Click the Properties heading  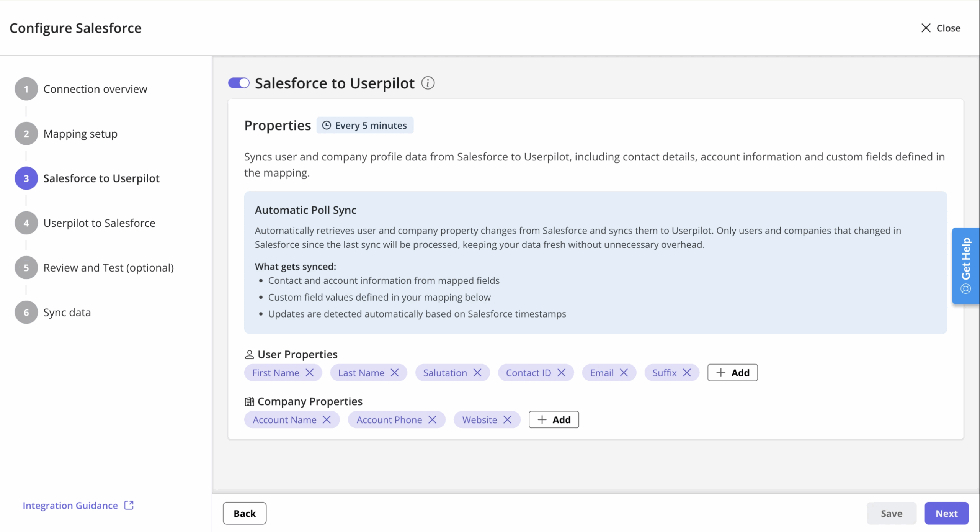278,126
